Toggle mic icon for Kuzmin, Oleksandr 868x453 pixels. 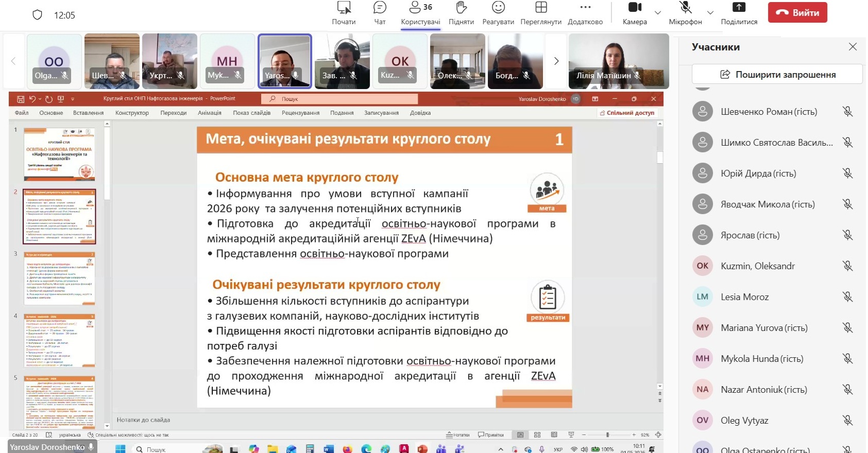[847, 266]
